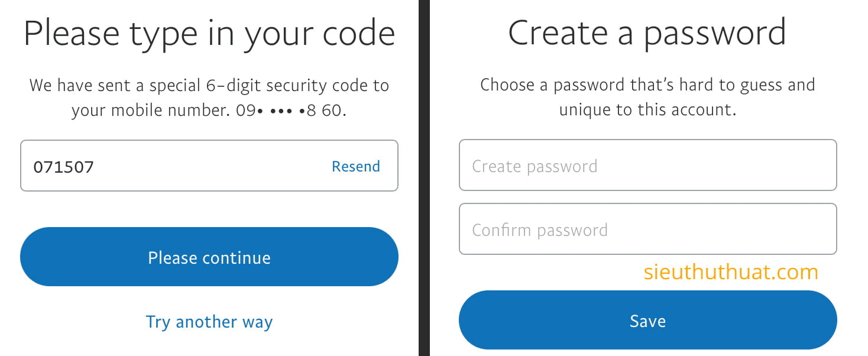This screenshot has width=868, height=356.
Task: Focus the Create password field
Action: click(647, 166)
